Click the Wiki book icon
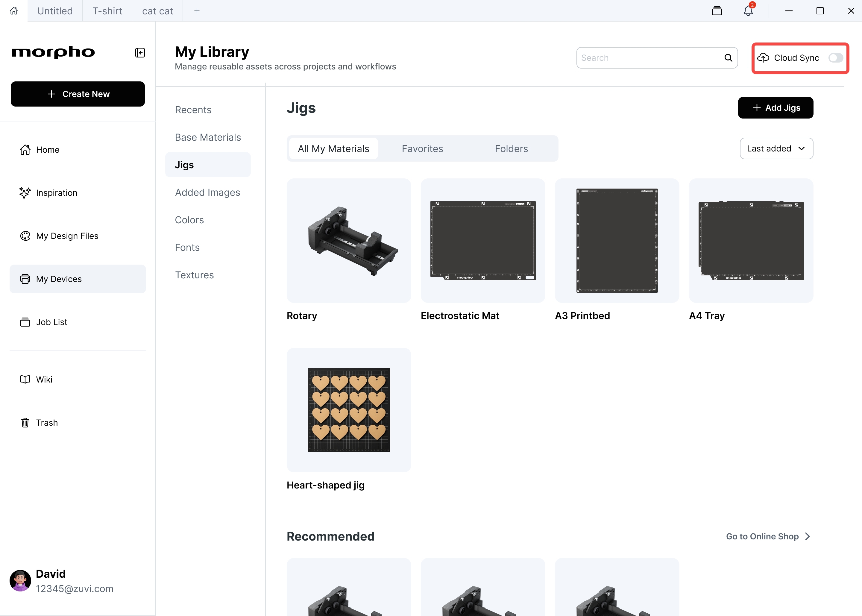 (25, 379)
